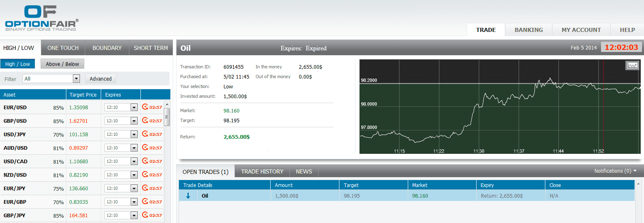Expand the EUR/USD expiry time dropdown
Screen dimensions: 644x223
tap(133, 107)
